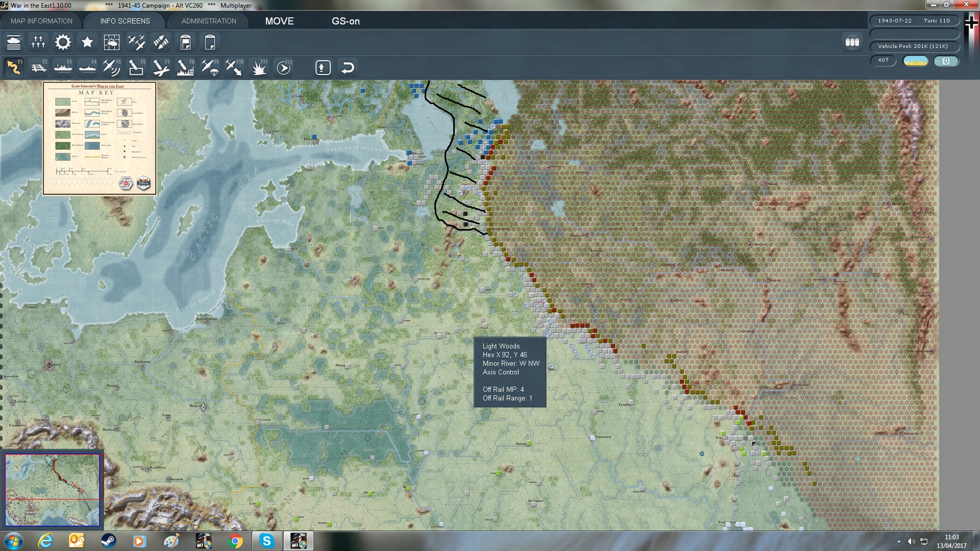Open Google Chrome from taskbar
Screen dimensions: 980x551
(x=235, y=541)
